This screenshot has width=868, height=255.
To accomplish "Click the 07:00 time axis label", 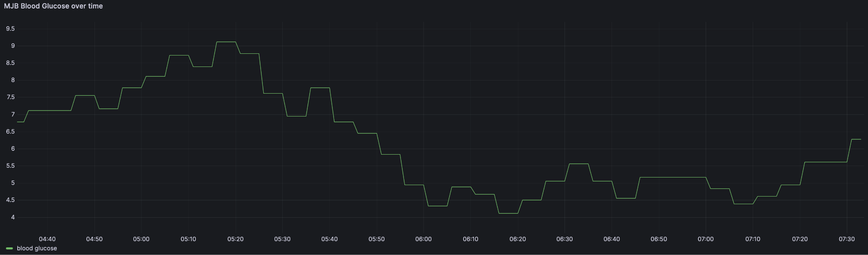I will [706, 239].
